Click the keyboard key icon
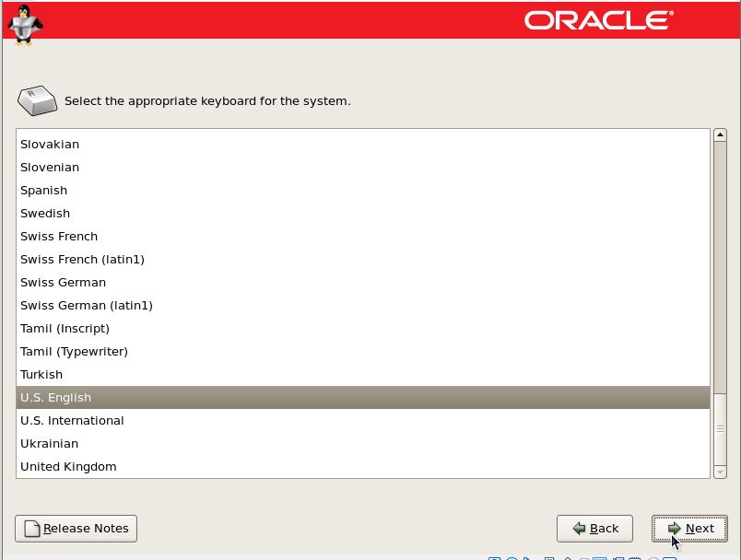The height and width of the screenshot is (560, 741). [38, 100]
